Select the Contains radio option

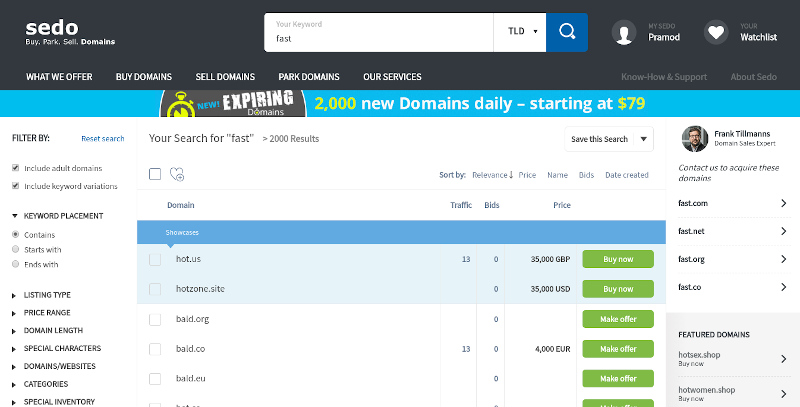coord(15,235)
